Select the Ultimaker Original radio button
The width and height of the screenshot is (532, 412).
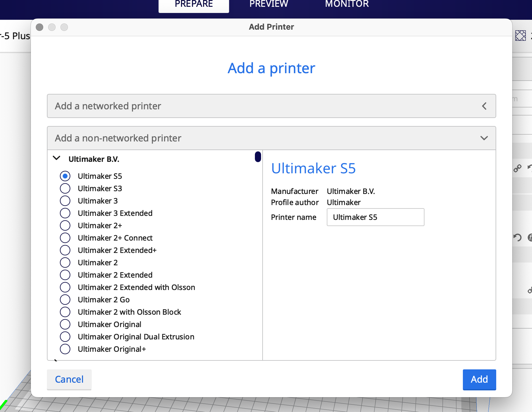coord(65,324)
